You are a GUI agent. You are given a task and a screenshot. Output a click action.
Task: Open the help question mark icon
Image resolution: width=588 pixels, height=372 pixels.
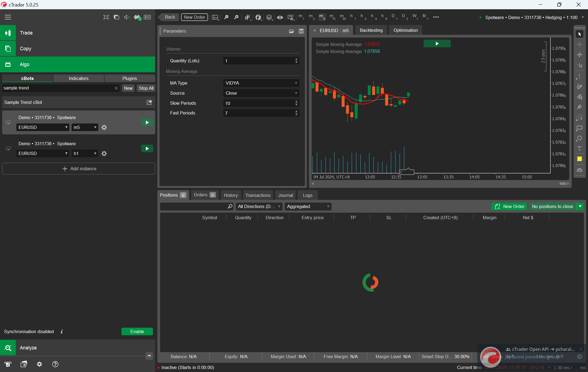coord(55,364)
